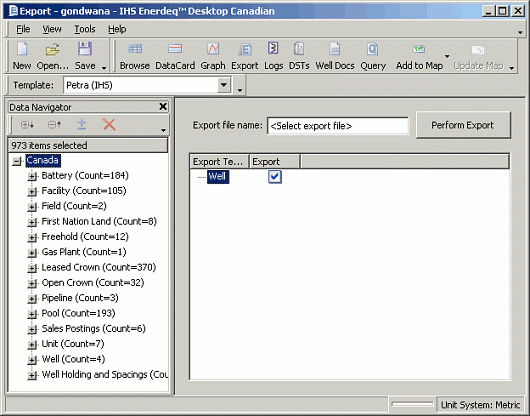
Task: Delete selection with red X icon
Action: coord(109,125)
